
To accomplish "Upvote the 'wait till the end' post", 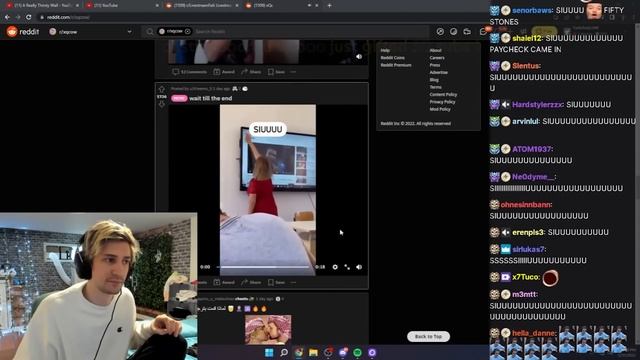I will [162, 89].
